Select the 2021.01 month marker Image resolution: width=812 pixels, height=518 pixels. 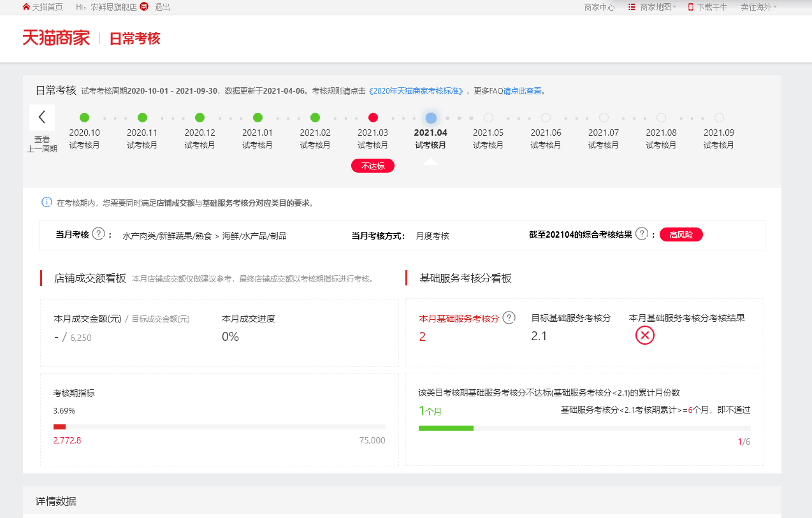pyautogui.click(x=257, y=118)
